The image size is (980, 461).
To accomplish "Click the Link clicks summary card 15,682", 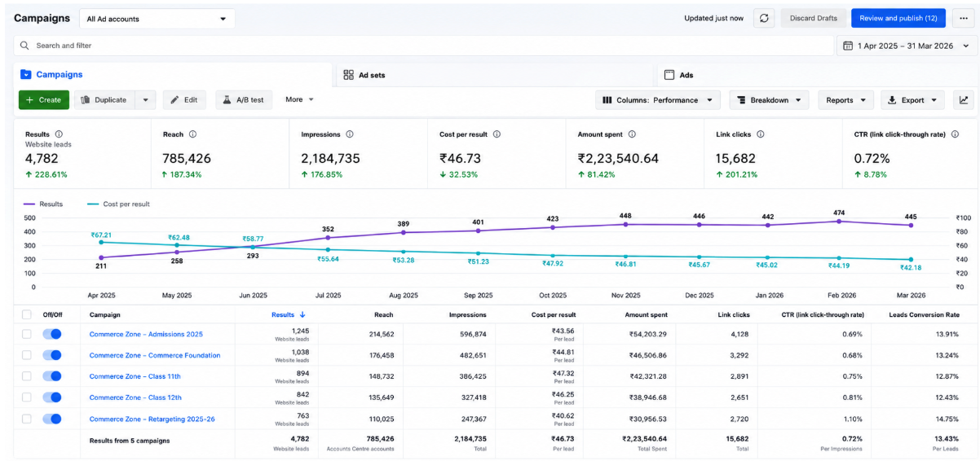I will coord(773,154).
